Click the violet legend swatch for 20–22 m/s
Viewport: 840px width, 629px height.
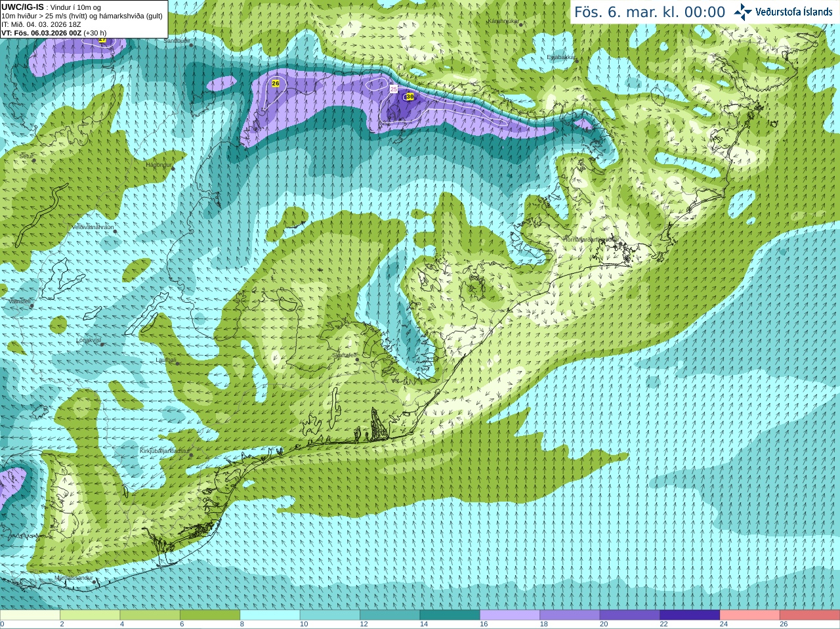pos(630,615)
